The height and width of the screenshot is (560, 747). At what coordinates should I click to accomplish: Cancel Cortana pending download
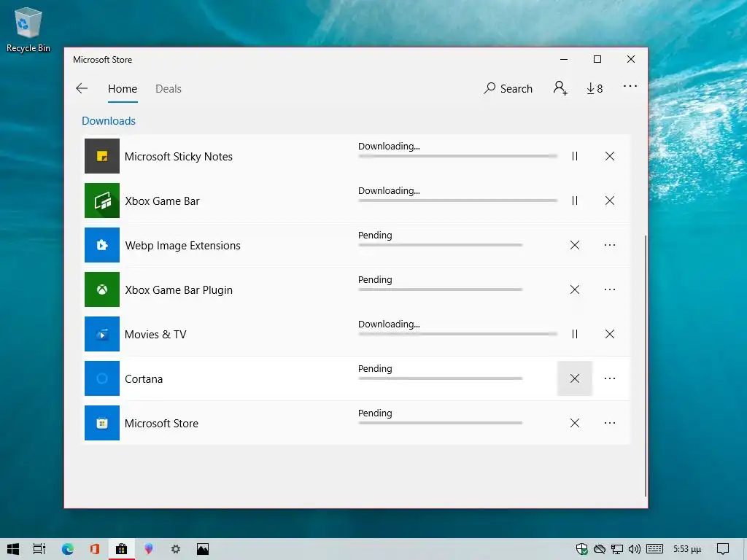point(575,378)
